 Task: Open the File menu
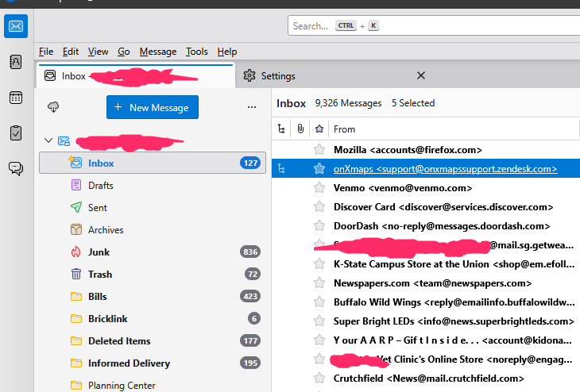click(46, 52)
